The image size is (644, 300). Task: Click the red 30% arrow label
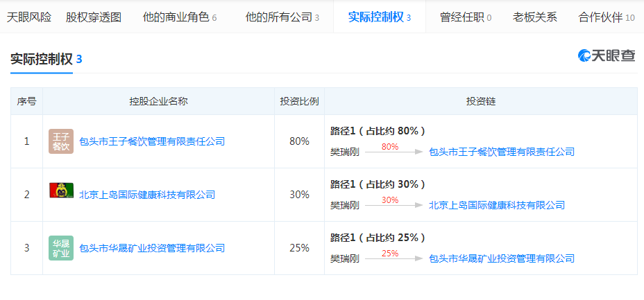tap(390, 200)
